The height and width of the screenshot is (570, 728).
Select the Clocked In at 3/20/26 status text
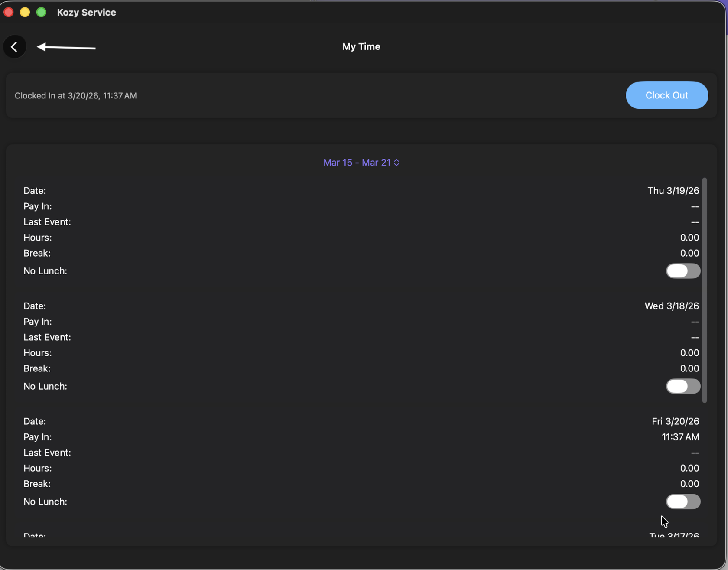click(x=76, y=96)
